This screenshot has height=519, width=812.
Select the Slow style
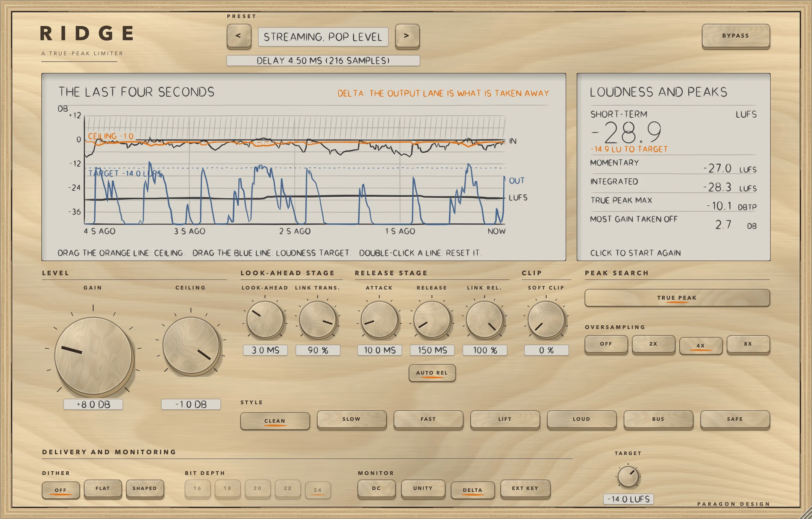point(351,420)
